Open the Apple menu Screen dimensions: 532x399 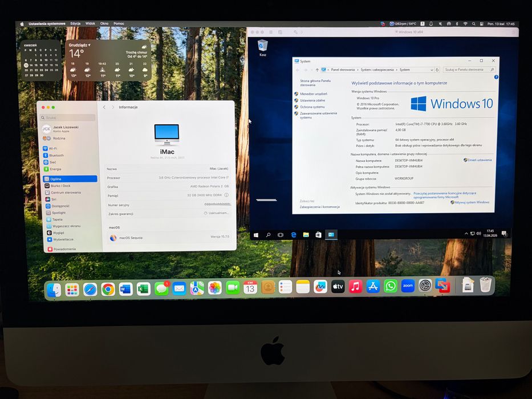coord(22,24)
